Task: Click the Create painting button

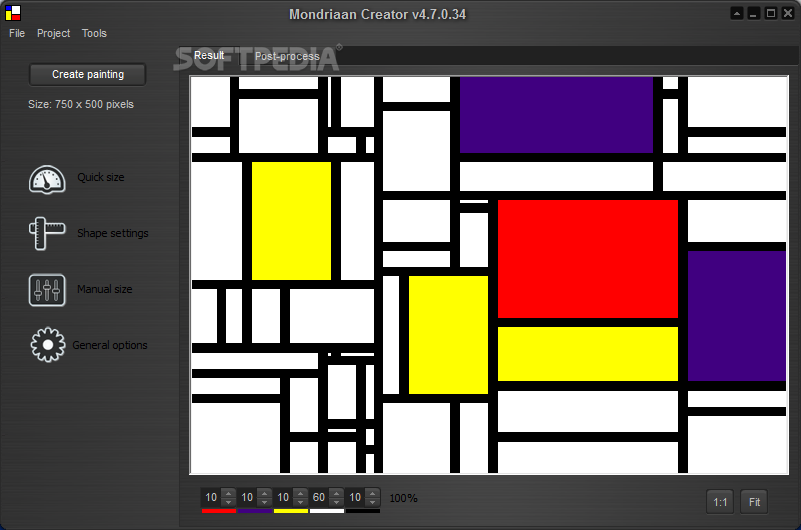Action: 88,75
